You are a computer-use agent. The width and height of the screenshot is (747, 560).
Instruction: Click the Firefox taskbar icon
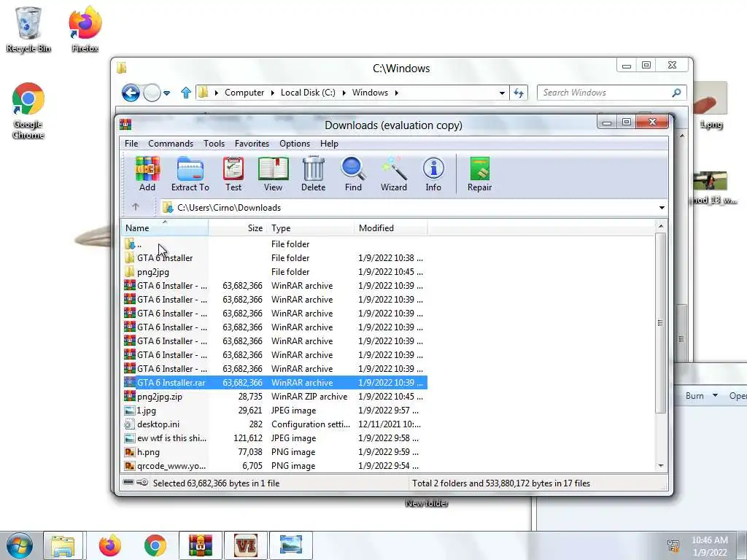coord(109,545)
